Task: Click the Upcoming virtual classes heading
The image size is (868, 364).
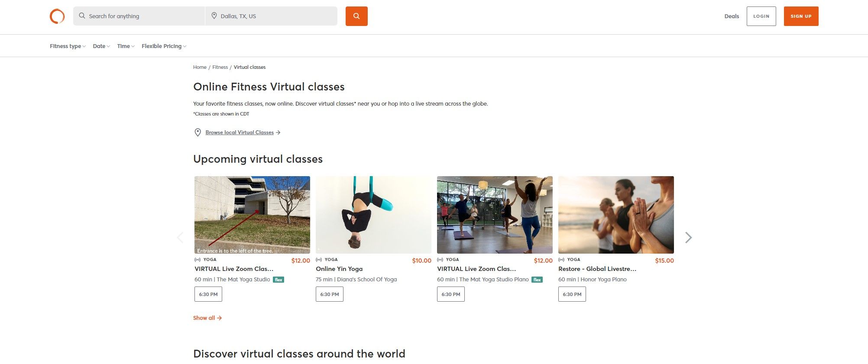Action: coord(258,159)
